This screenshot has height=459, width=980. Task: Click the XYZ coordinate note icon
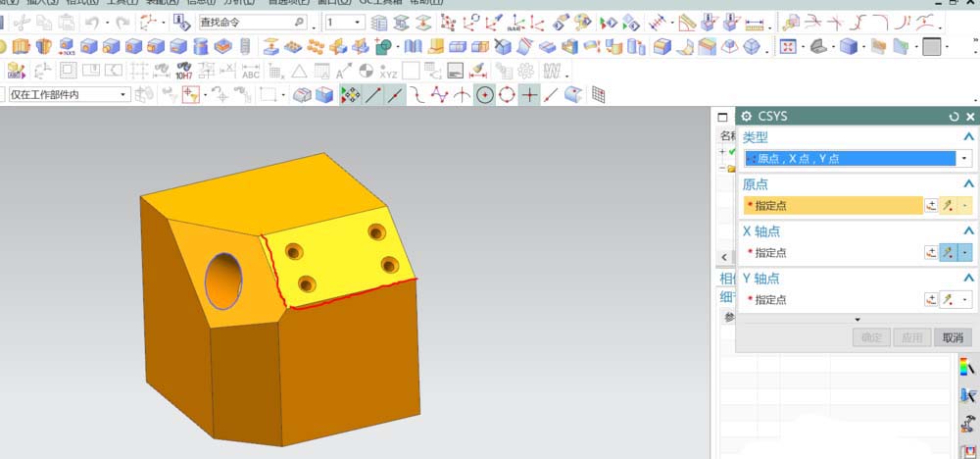[388, 71]
